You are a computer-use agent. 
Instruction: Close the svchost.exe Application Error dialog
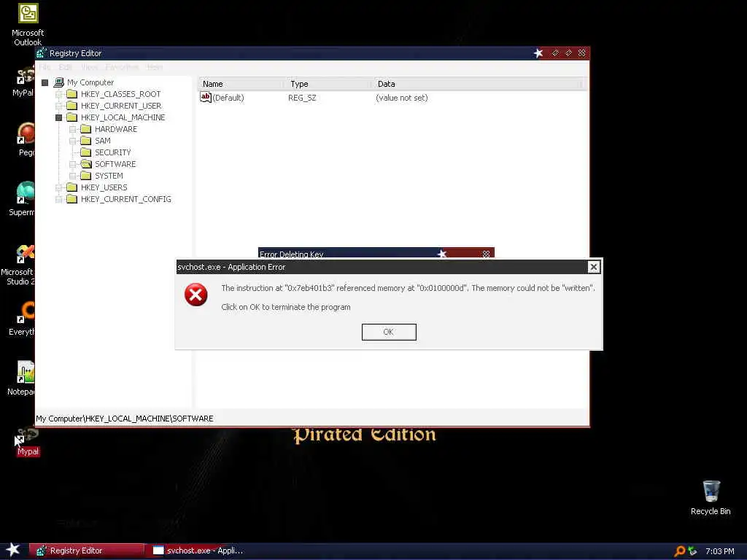[593, 267]
